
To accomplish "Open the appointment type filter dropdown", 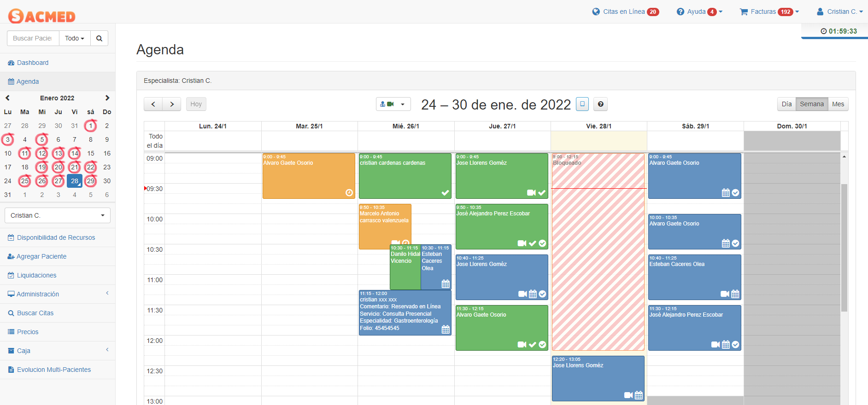I will [x=393, y=104].
